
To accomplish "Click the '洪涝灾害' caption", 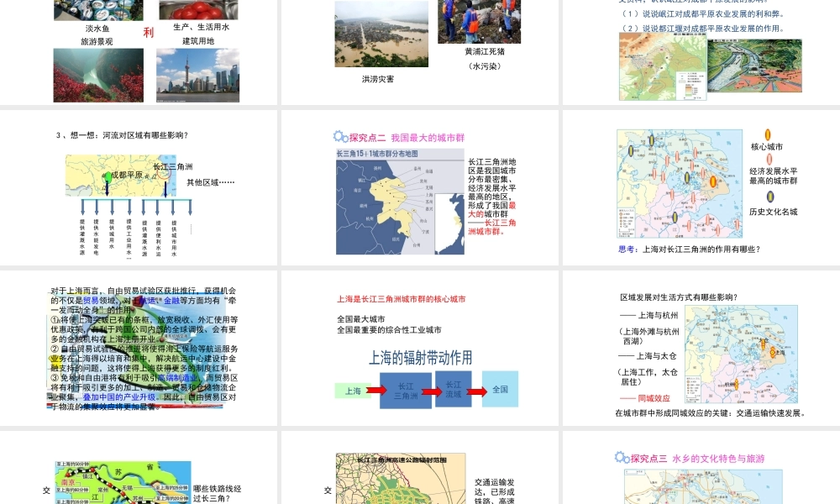I will click(378, 79).
